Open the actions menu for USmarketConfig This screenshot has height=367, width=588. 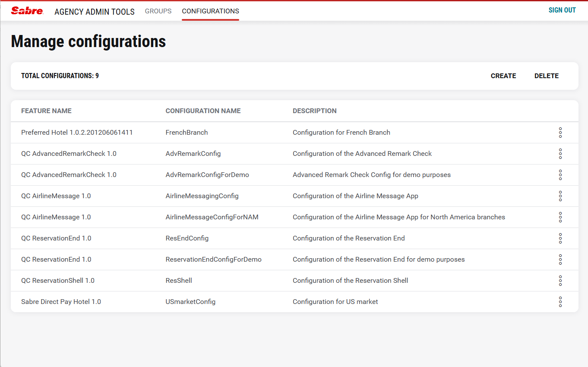click(x=560, y=302)
